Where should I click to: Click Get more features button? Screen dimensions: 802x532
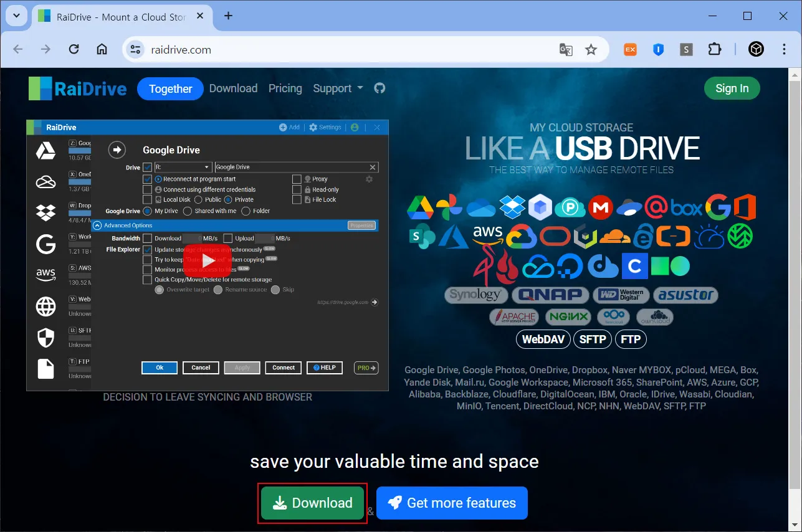[452, 503]
